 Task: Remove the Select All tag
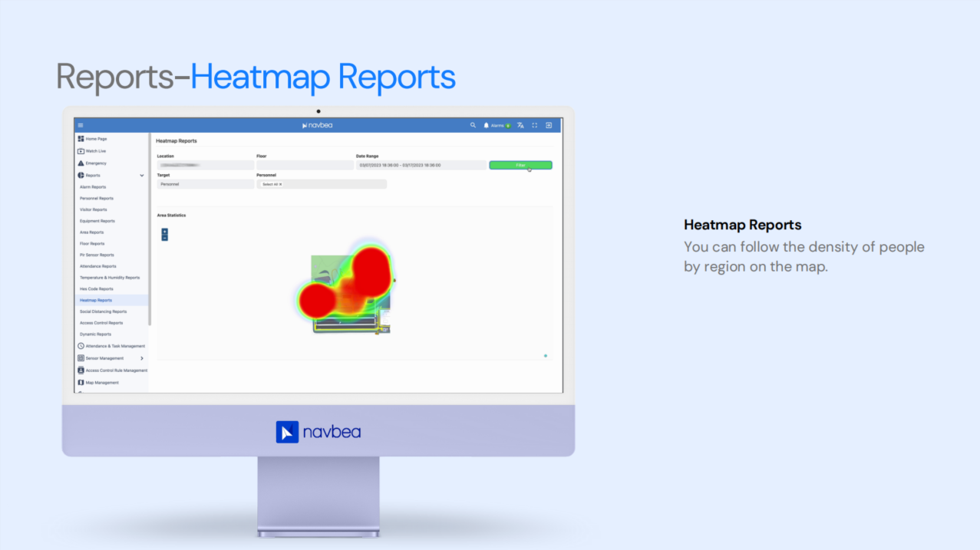[281, 184]
